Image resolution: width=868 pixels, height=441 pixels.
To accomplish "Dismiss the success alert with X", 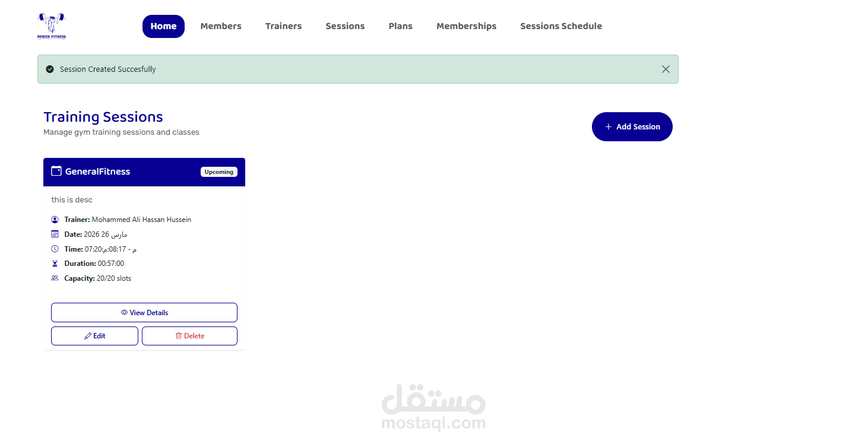I will click(x=666, y=69).
